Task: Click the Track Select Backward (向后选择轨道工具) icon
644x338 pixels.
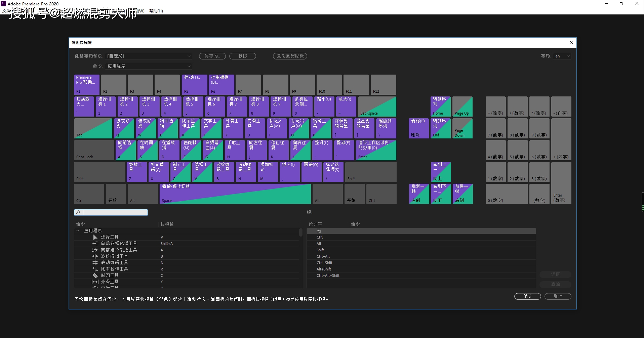Action: pyautogui.click(x=95, y=244)
